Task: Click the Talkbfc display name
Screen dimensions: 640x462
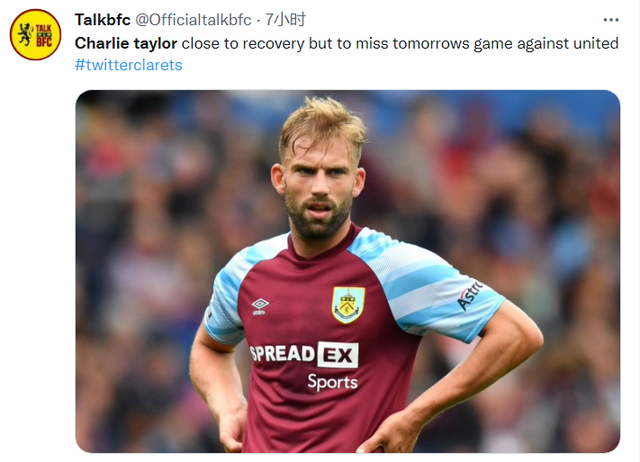Action: point(102,19)
